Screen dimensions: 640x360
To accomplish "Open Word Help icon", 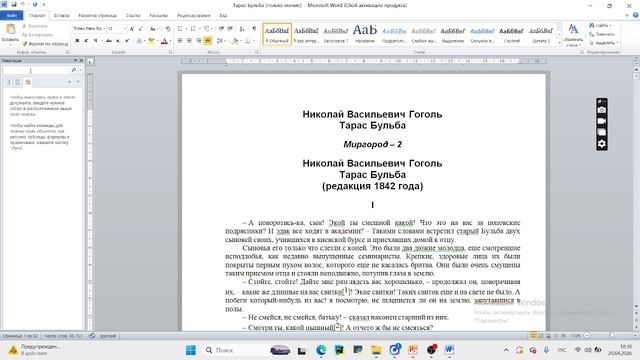I will [x=636, y=16].
